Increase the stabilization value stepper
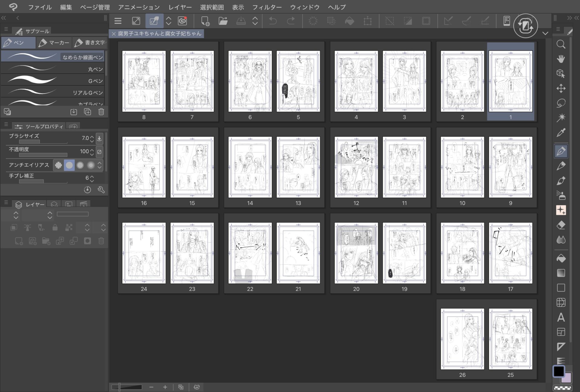This screenshot has height=392, width=580. 92,176
